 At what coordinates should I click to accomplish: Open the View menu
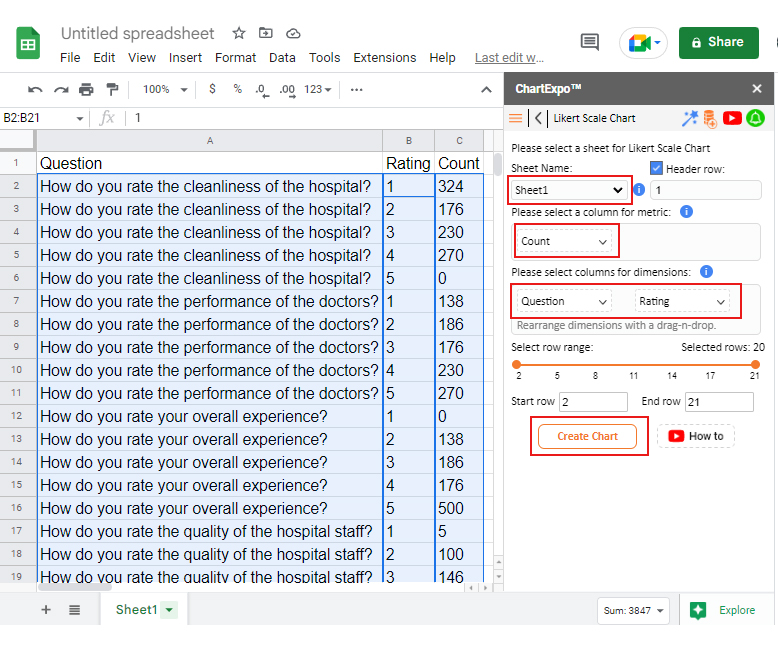142,58
